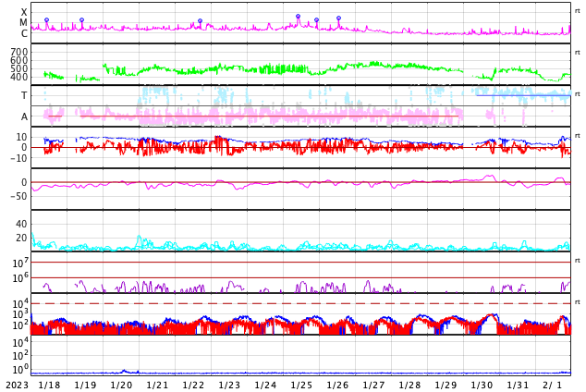Click the C flare class axis label
This screenshot has width=586, height=392.
pos(24,33)
